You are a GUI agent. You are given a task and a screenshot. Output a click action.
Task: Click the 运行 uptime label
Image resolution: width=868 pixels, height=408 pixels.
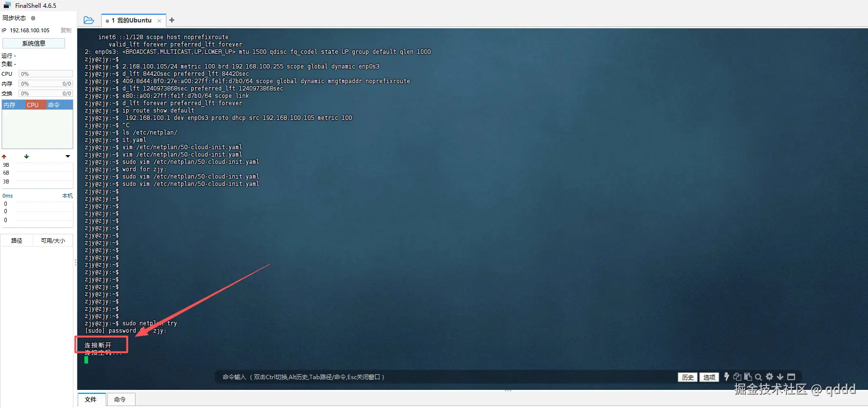coord(9,56)
